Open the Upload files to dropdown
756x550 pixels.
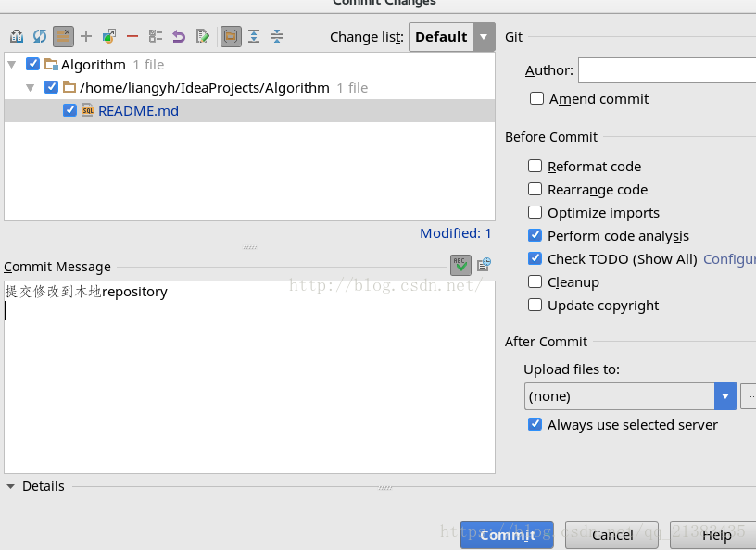click(631, 396)
